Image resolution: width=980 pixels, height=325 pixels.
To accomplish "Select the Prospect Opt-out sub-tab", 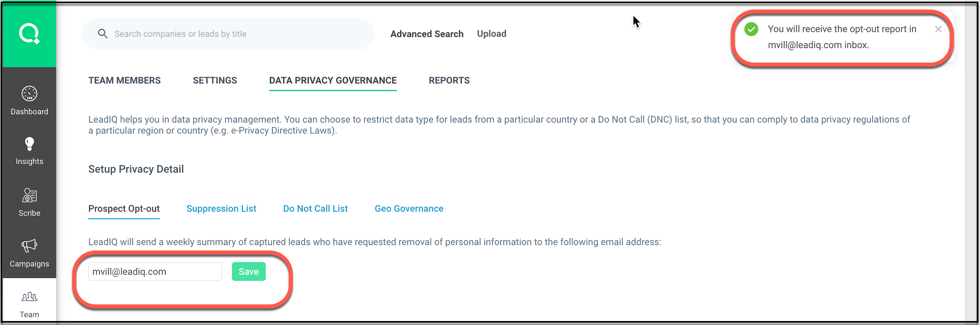I will point(124,209).
